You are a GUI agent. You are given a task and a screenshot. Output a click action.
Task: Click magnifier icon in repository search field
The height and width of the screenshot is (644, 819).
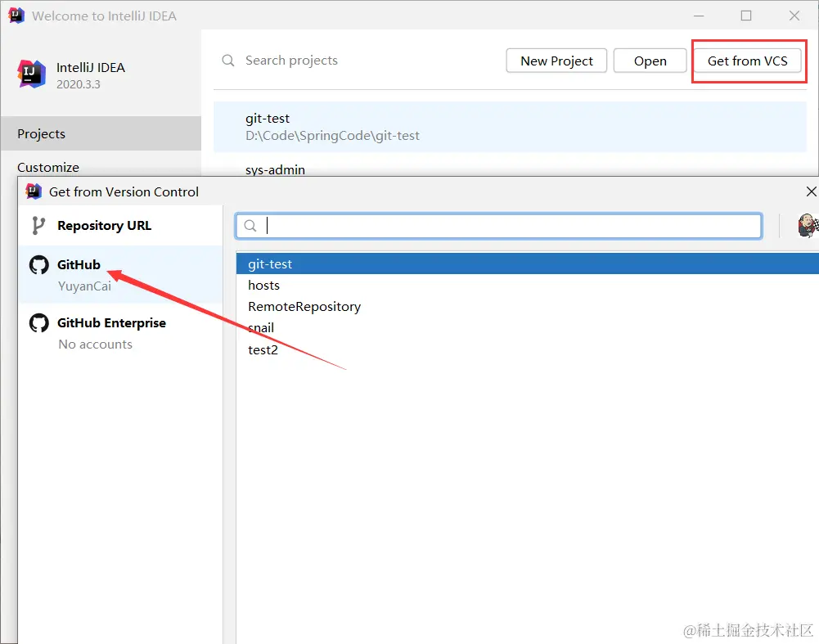click(x=250, y=226)
